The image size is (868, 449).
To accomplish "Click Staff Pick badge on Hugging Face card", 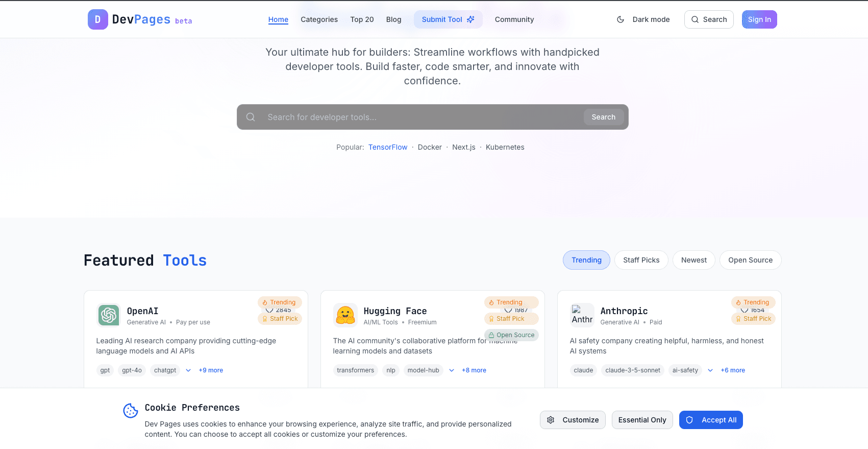I will point(511,319).
